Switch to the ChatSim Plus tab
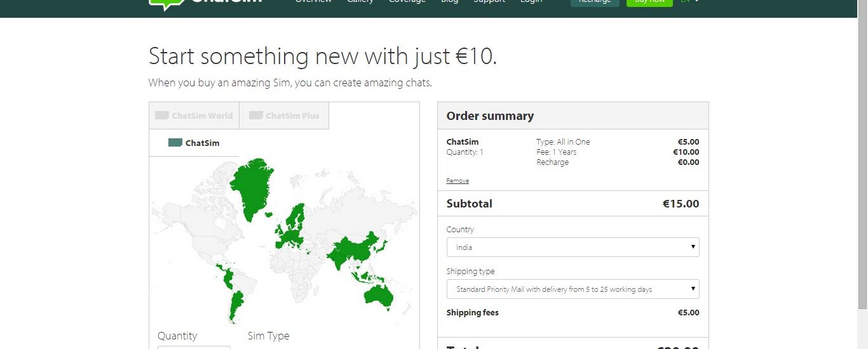 tap(284, 115)
